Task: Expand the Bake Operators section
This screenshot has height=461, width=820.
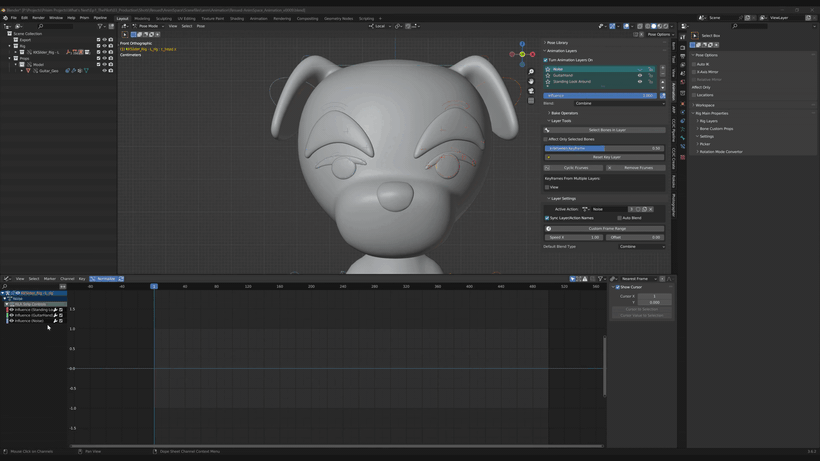Action: pos(564,113)
